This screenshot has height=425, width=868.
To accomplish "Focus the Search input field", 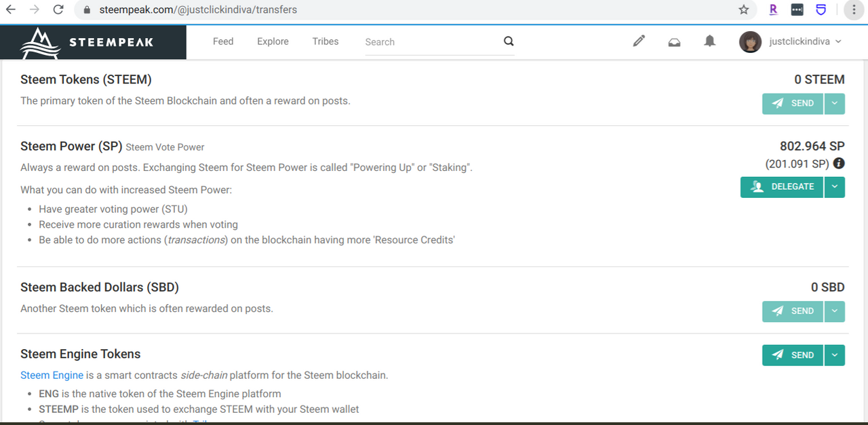I will pos(431,42).
